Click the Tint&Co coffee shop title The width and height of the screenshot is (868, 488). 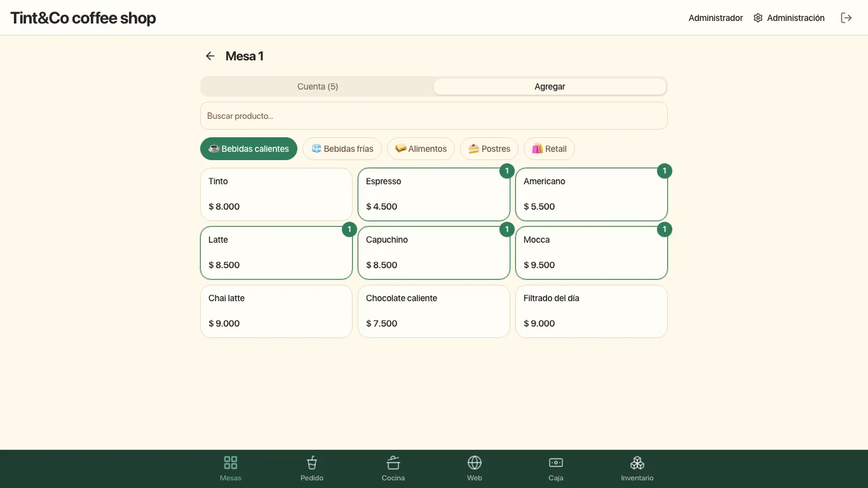point(83,18)
